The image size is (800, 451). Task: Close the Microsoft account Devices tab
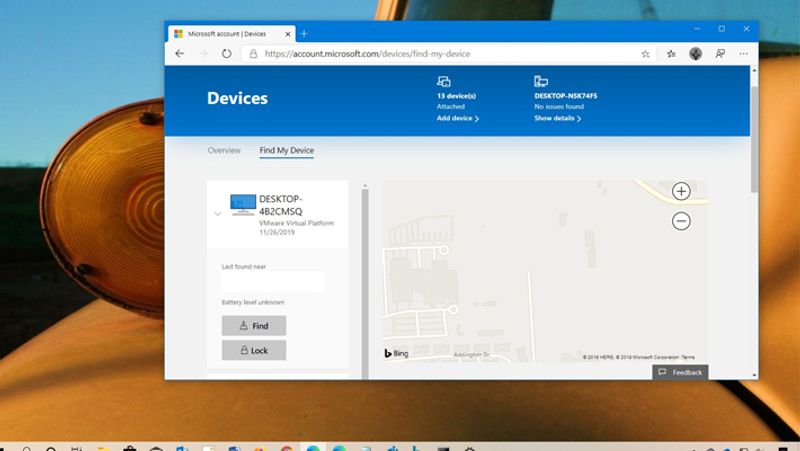tap(288, 34)
